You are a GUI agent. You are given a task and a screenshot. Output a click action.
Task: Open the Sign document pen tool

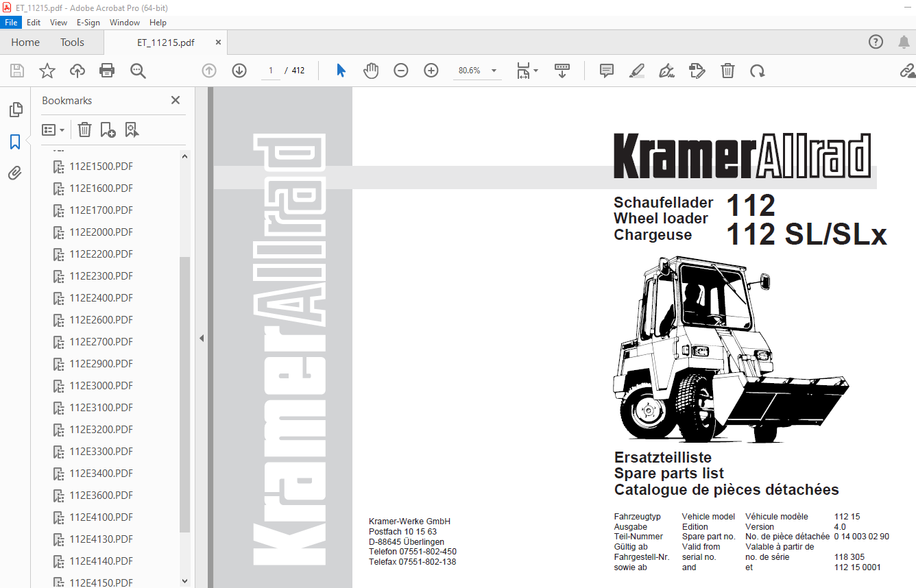pos(666,71)
